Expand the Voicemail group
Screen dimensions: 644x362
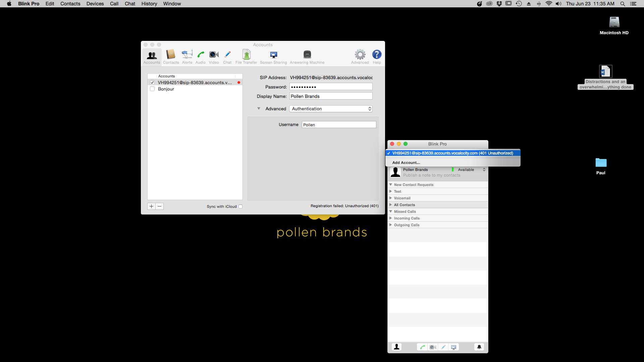390,198
